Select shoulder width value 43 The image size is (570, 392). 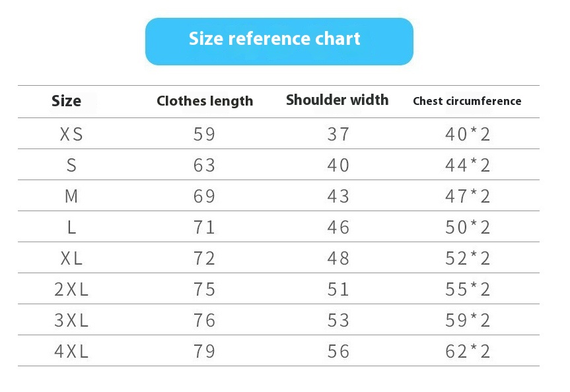click(338, 197)
